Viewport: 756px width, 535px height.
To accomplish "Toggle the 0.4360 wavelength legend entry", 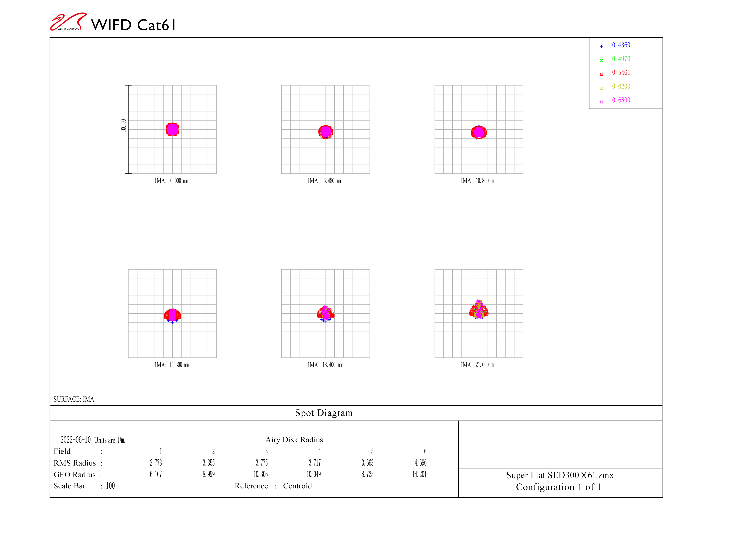I will click(x=621, y=46).
